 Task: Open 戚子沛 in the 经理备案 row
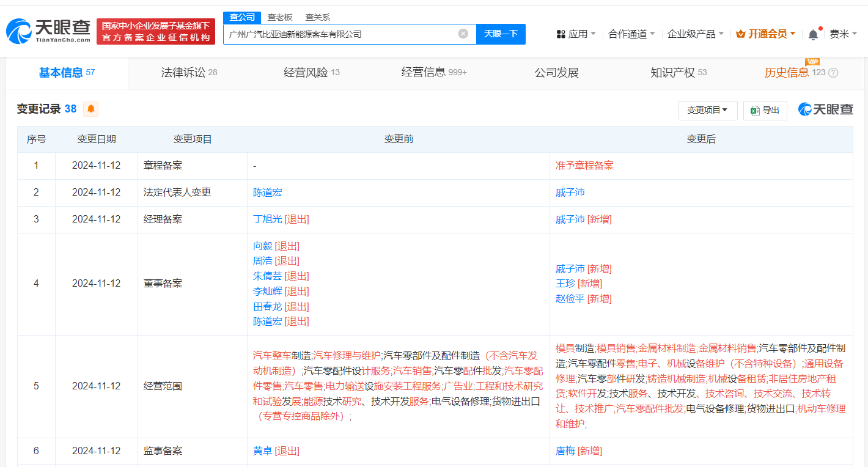570,219
